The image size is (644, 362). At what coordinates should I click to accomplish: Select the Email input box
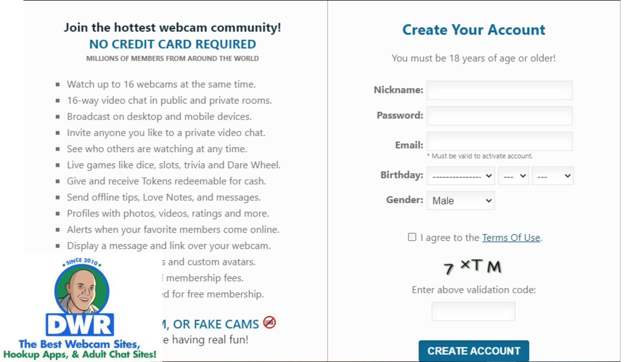click(499, 141)
